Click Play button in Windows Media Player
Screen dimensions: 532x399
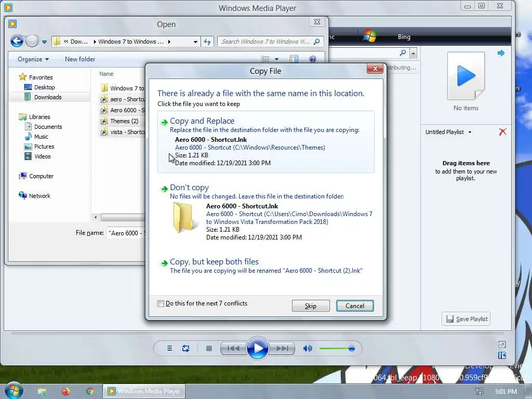258,348
